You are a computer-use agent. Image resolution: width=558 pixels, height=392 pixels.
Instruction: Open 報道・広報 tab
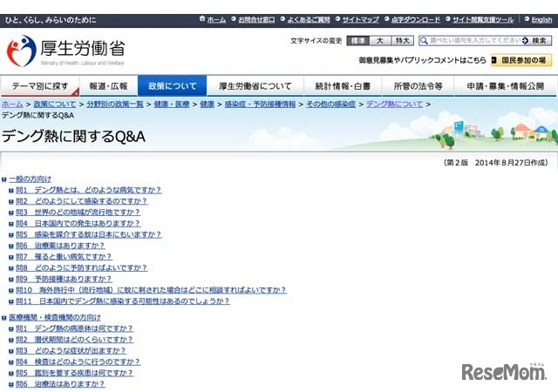click(108, 86)
